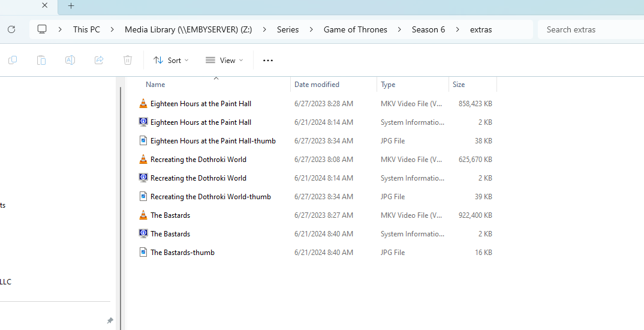Sort by Size column header
Image resolution: width=644 pixels, height=330 pixels.
point(459,85)
